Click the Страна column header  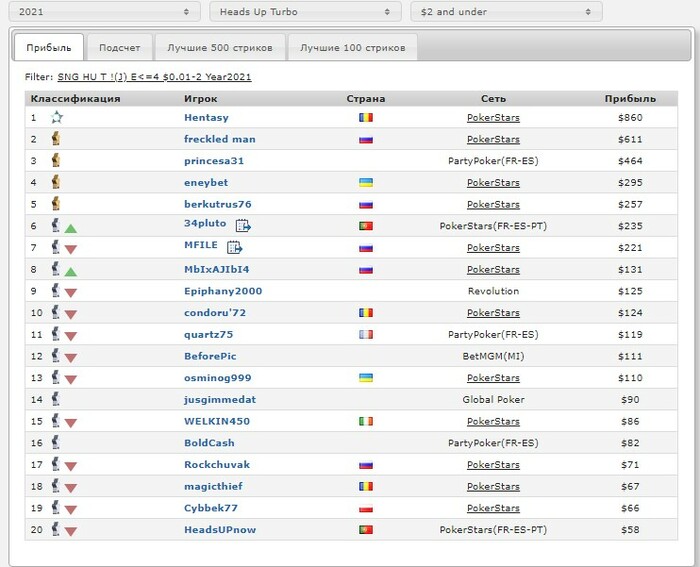[366, 99]
